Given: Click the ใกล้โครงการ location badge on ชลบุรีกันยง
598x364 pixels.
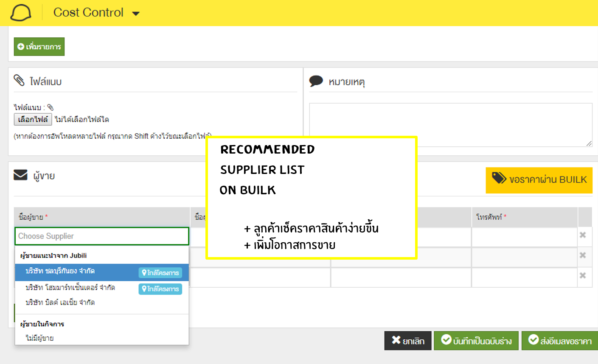Looking at the screenshot, I should coord(160,273).
